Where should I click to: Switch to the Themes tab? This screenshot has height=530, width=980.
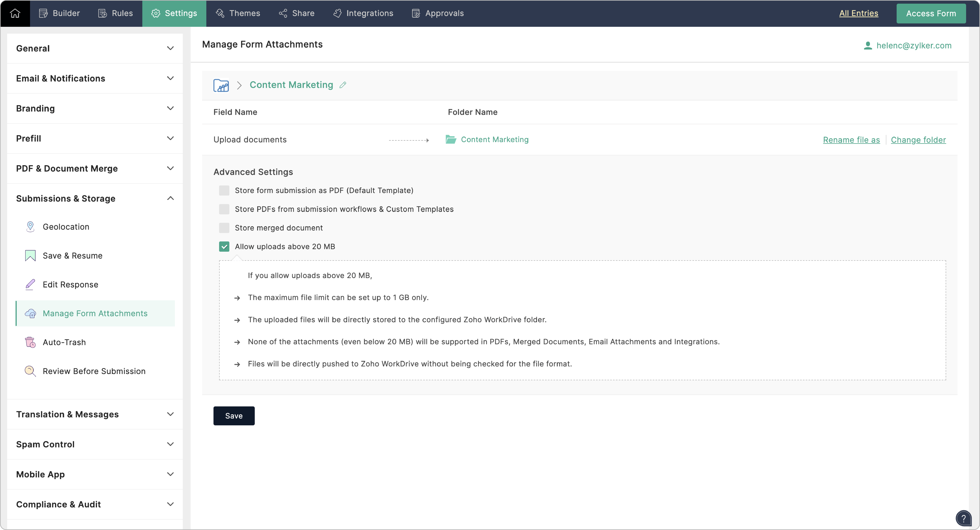pos(238,13)
